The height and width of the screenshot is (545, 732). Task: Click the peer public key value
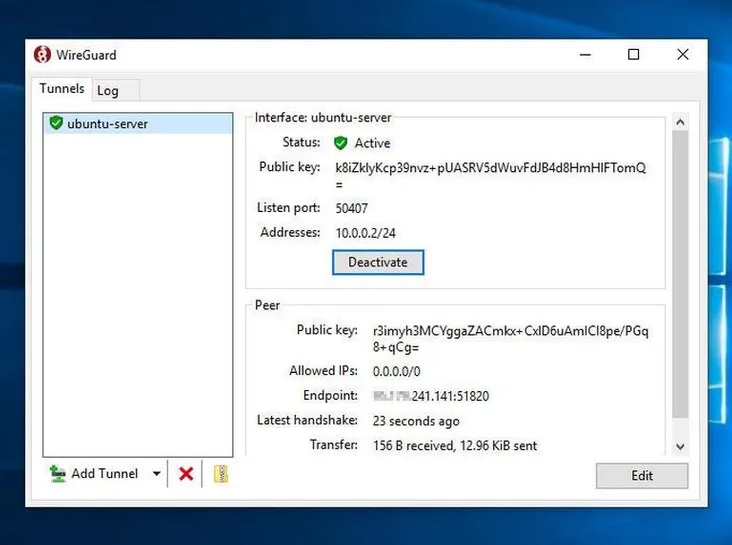tap(511, 339)
